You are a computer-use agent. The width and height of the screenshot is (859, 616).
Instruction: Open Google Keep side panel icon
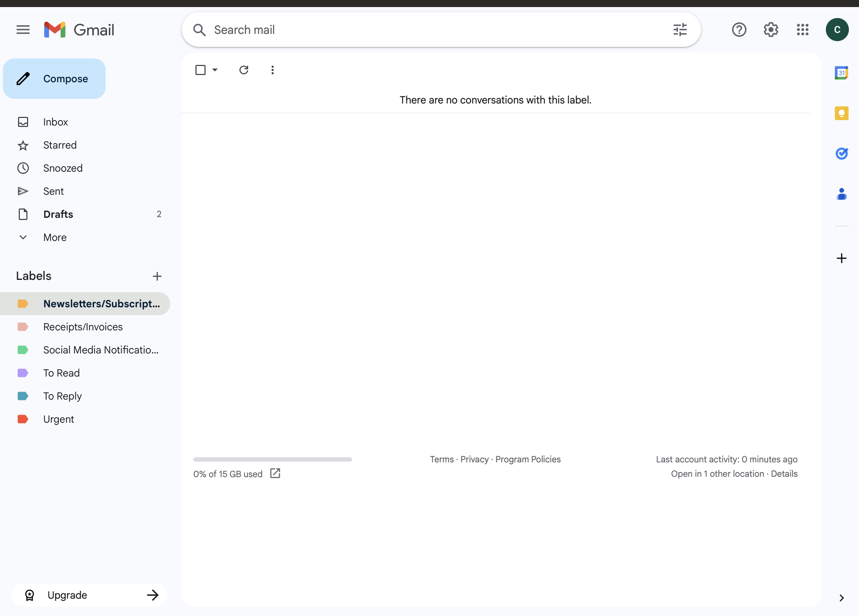pos(841,113)
